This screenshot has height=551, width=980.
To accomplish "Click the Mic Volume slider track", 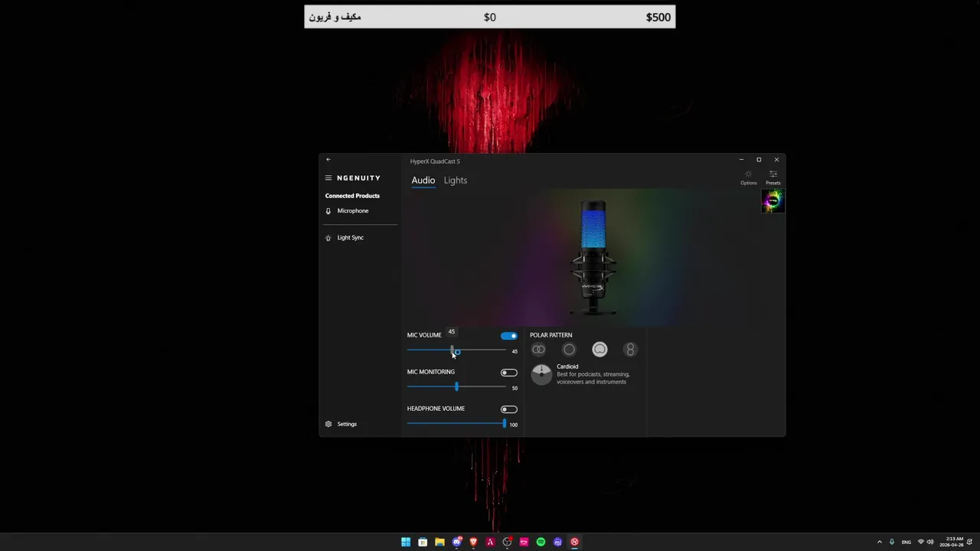I will click(x=456, y=350).
